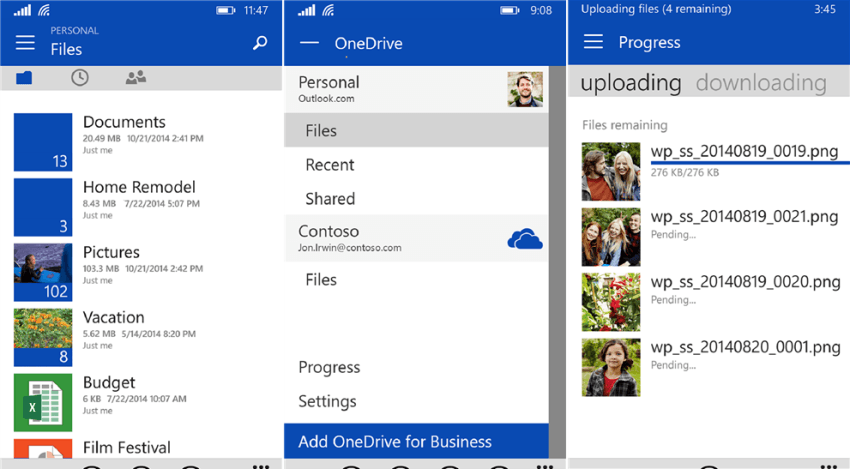This screenshot has width=850, height=469.
Task: Tap 276 KB/276 KB upload size text
Action: pyautogui.click(x=685, y=172)
